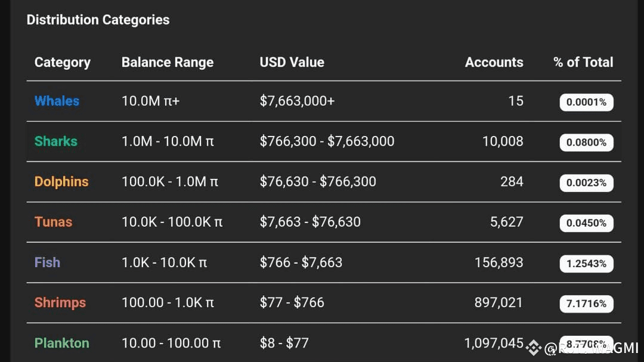Click the Fish category label
This screenshot has width=644, height=362.
point(47,262)
